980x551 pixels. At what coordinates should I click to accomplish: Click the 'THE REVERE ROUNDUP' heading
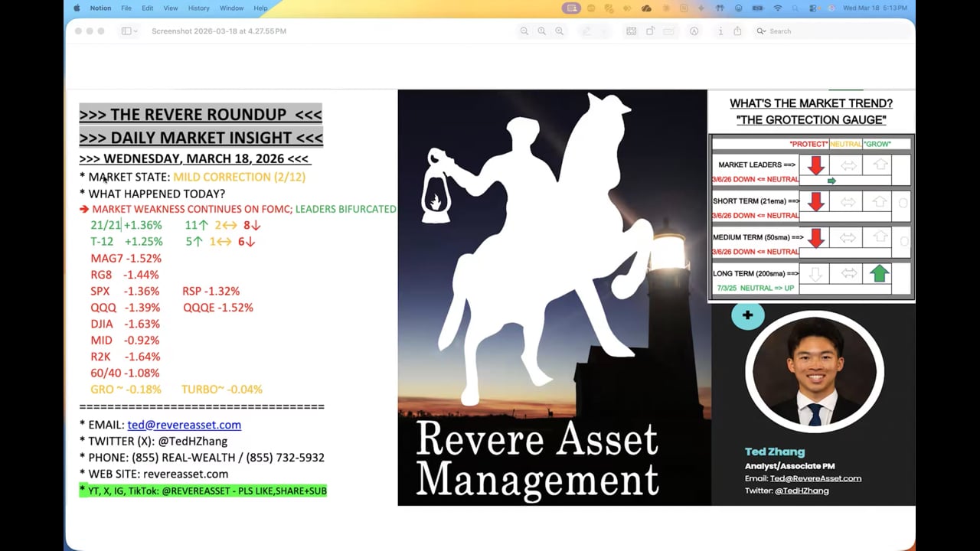tap(201, 114)
